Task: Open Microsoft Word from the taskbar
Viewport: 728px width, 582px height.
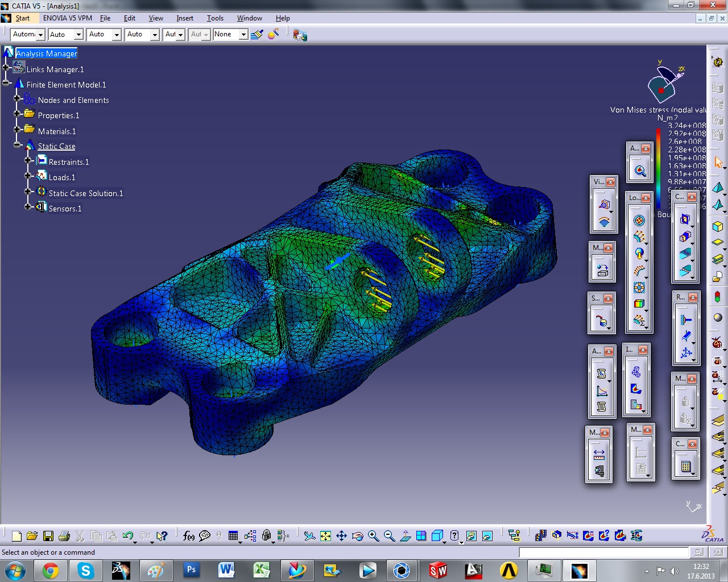Action: tap(226, 570)
